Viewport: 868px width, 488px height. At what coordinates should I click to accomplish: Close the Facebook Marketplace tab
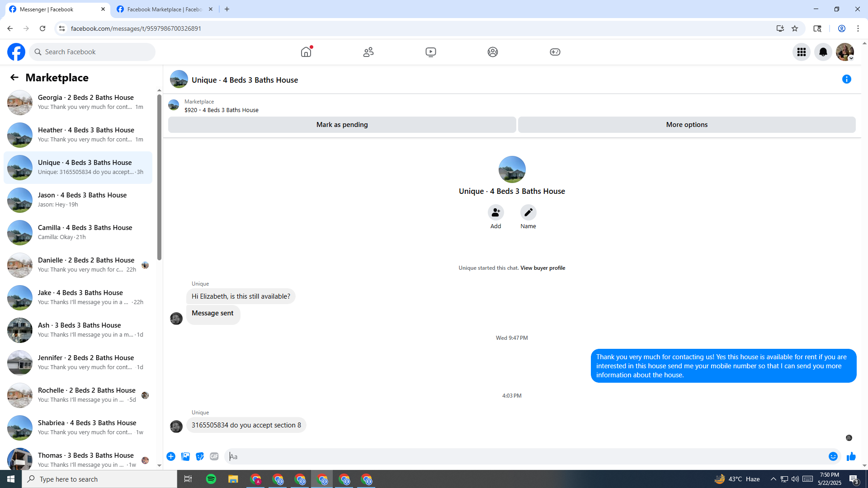point(211,9)
